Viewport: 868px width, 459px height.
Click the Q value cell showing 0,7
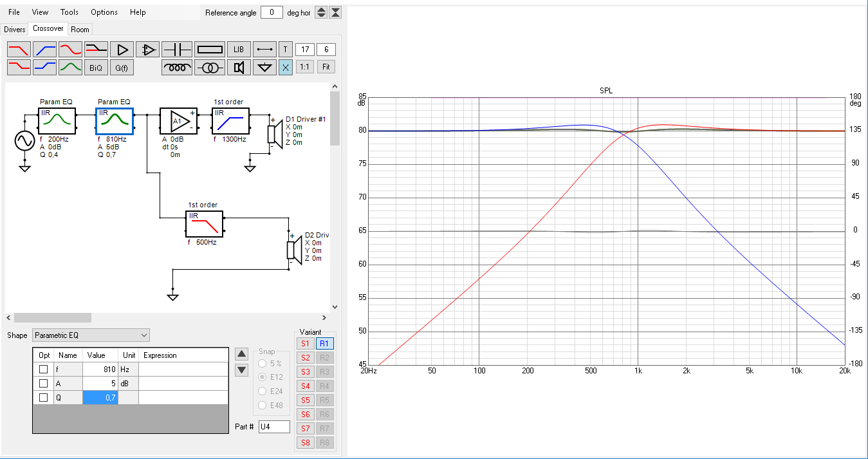(x=100, y=398)
